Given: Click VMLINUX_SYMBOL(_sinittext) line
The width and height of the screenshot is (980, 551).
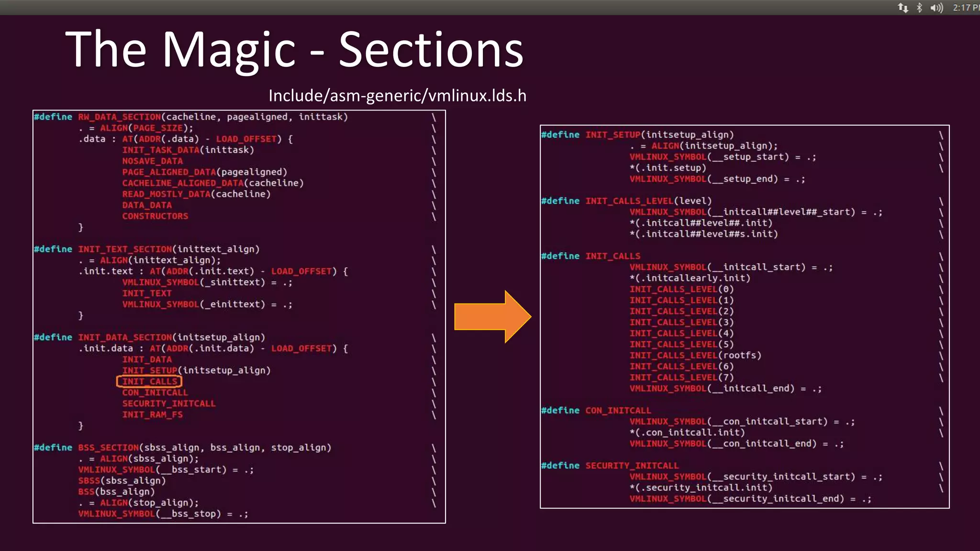Looking at the screenshot, I should (207, 282).
